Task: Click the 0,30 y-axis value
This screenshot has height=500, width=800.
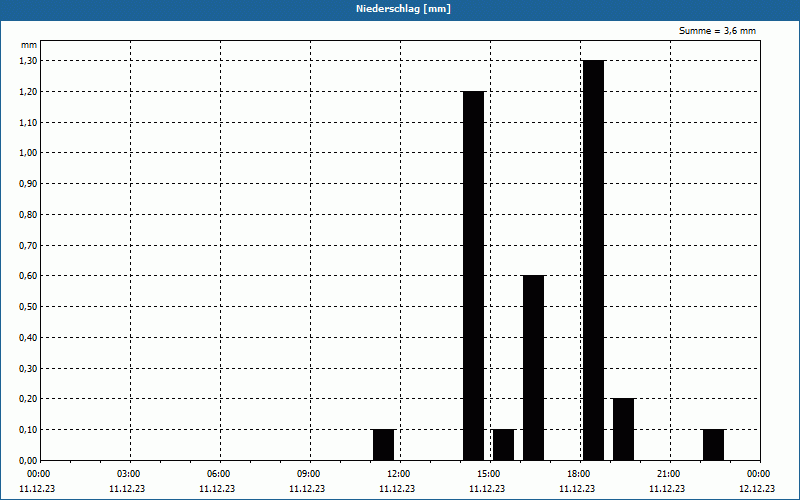Action: pyautogui.click(x=28, y=368)
